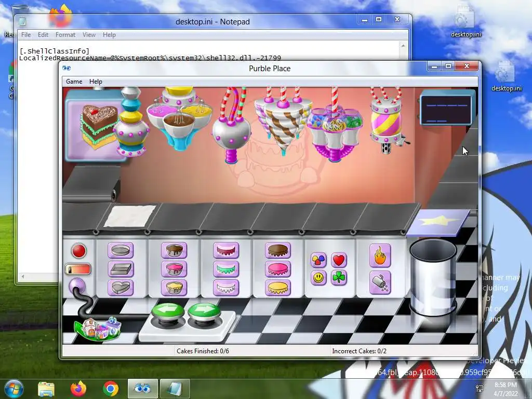This screenshot has width=532, height=399.
Task: Open File Explorer from the taskbar
Action: click(46, 389)
